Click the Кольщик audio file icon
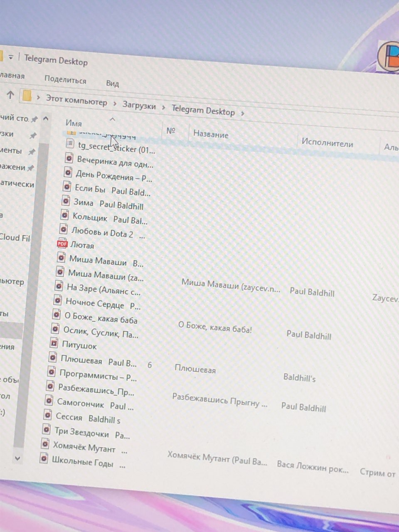Screen dimensions: 399x532 65,215
